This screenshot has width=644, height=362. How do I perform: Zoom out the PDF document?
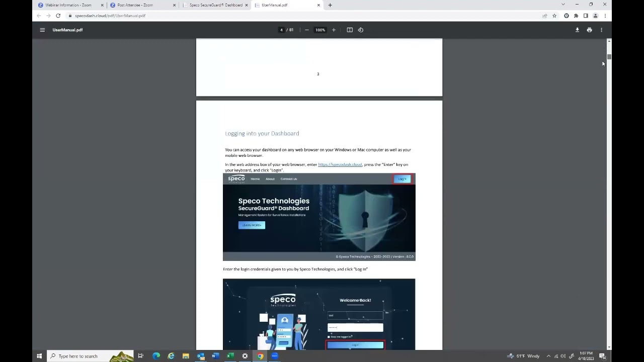pos(306,30)
